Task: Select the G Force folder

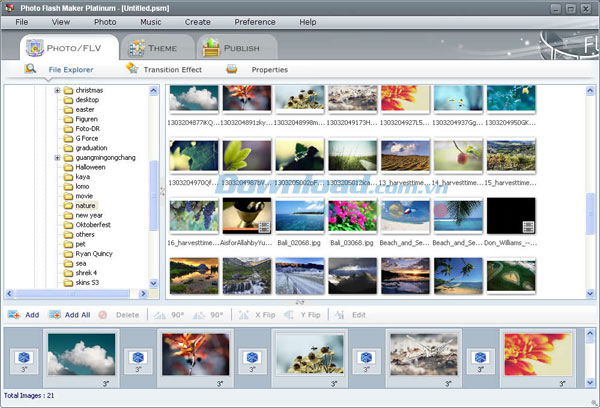Action: click(81, 138)
